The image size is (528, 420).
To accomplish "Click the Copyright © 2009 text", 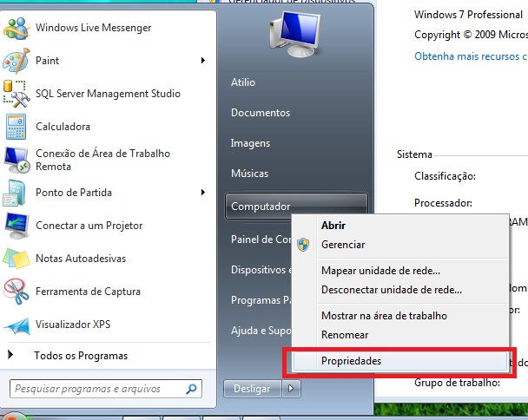I will [x=471, y=35].
